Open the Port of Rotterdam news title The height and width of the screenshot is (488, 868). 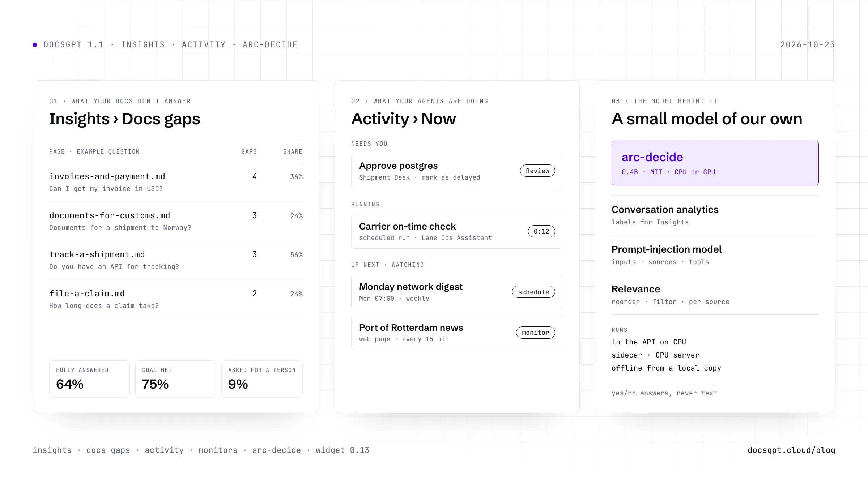click(411, 328)
